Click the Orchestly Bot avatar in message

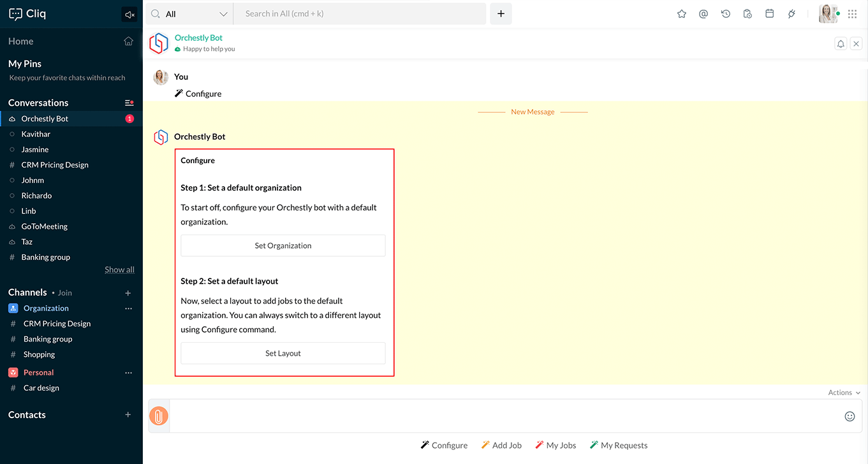coord(161,137)
